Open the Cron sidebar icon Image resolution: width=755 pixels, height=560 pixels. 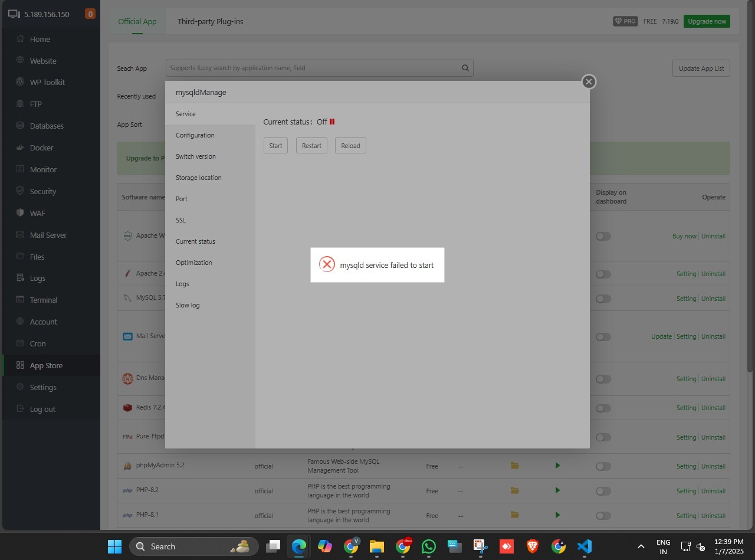20,343
